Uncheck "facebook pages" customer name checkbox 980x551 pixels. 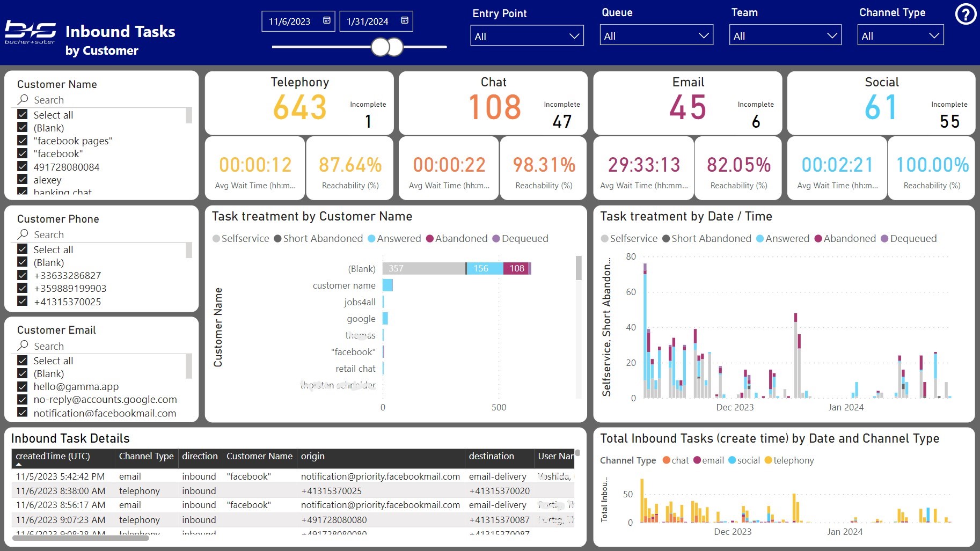(23, 141)
